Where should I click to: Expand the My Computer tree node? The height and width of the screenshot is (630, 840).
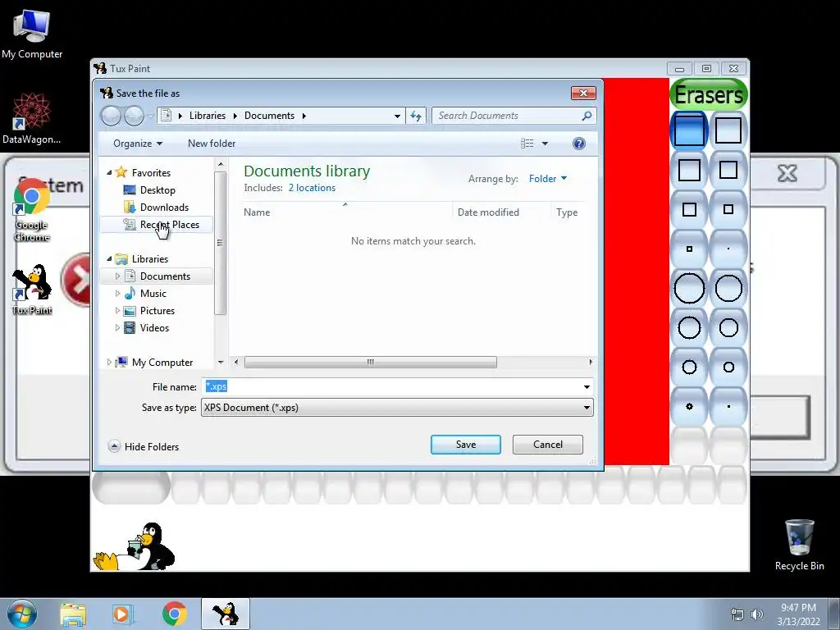109,362
